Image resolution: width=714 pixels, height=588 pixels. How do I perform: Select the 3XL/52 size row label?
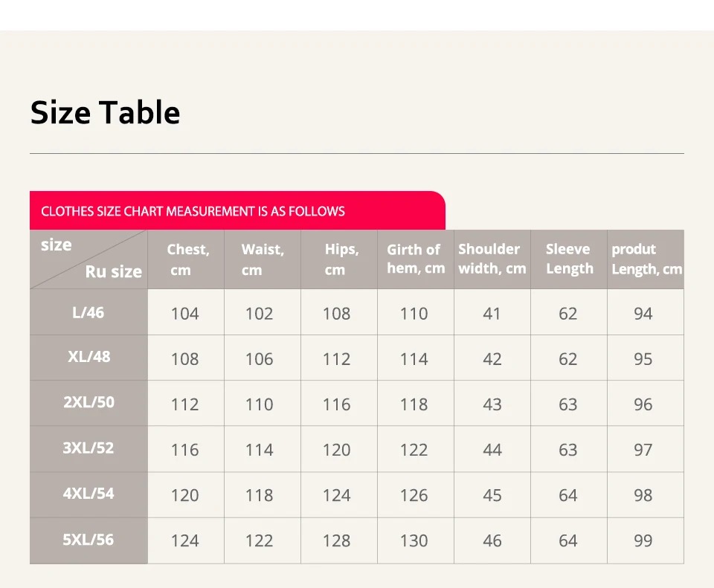pos(89,449)
